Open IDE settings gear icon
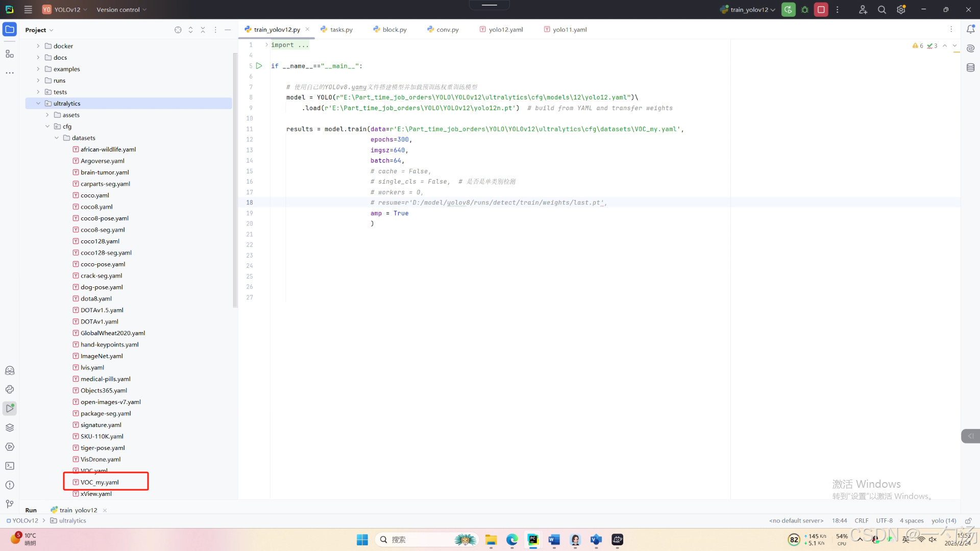This screenshot has height=551, width=980. click(x=901, y=10)
